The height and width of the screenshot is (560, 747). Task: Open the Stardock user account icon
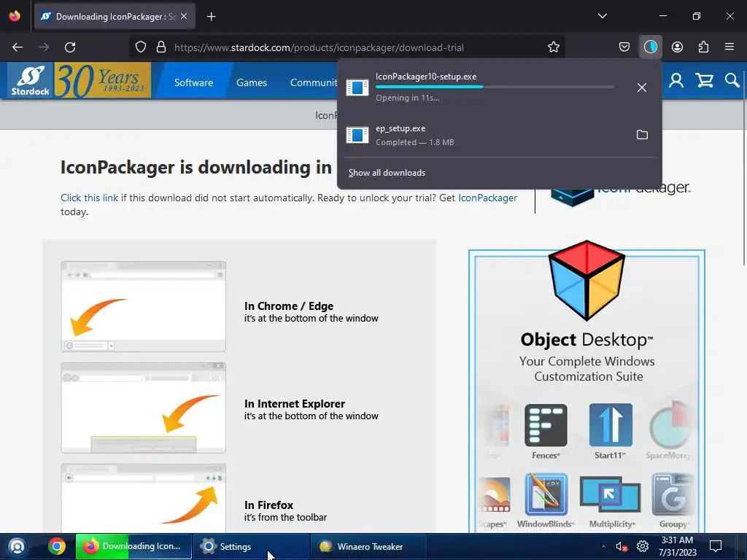click(x=676, y=80)
